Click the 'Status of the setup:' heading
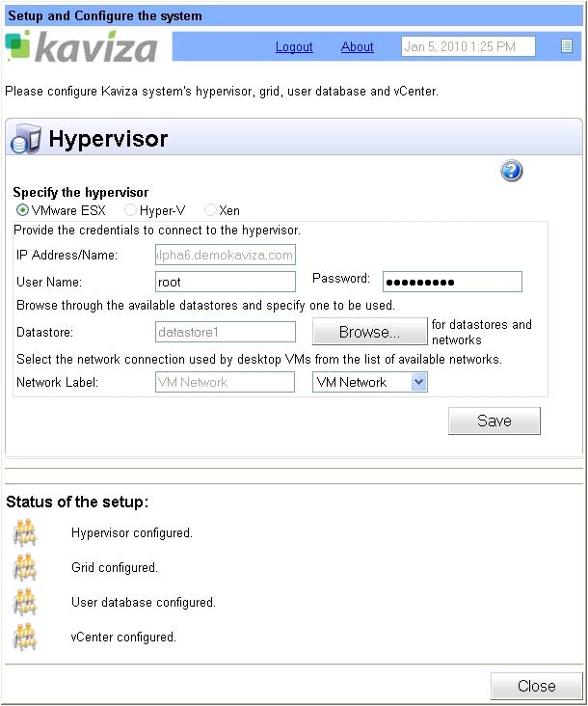 coord(77,502)
